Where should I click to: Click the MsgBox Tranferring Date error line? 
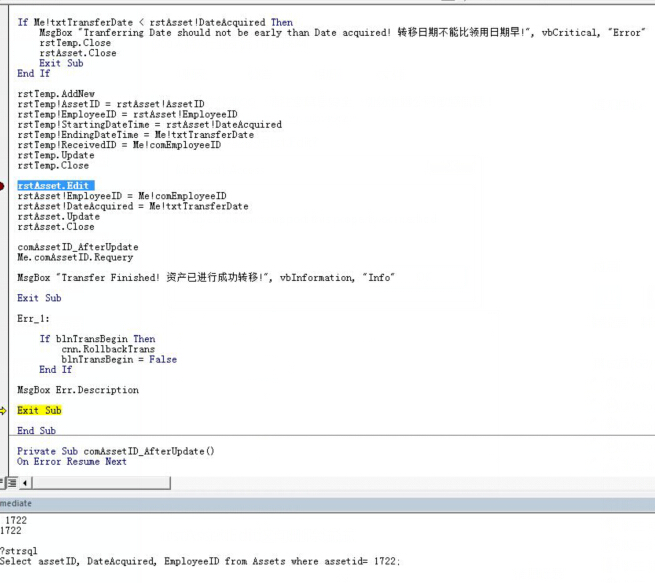coord(342,33)
